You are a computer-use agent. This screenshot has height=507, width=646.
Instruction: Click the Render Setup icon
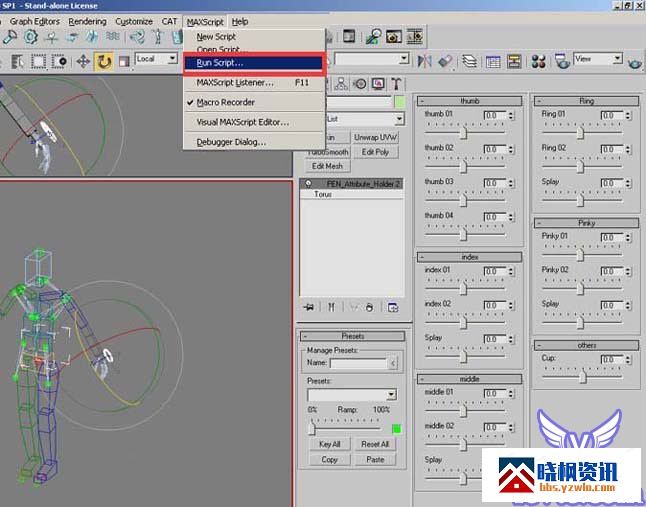(562, 62)
